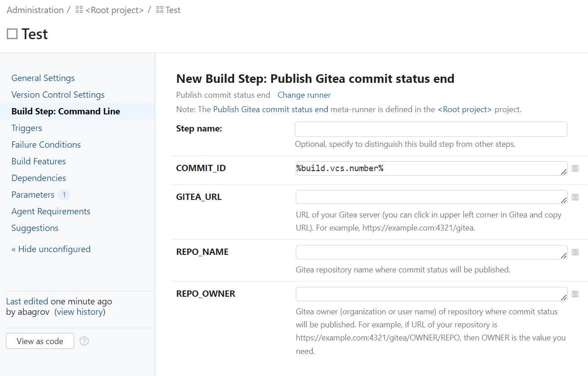Open Failure Conditions section
Viewport: 588px width, 376px height.
[46, 145]
